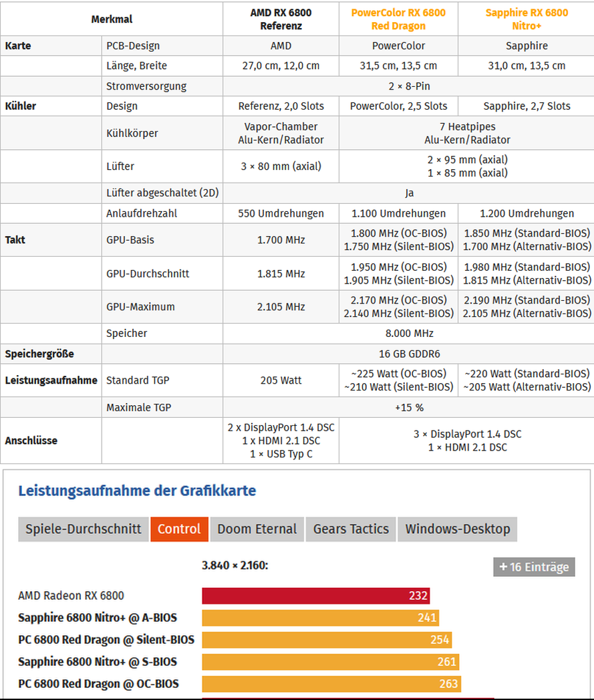The image size is (594, 700).
Task: Click the 1.100 Umdrehungen value
Action: (398, 213)
